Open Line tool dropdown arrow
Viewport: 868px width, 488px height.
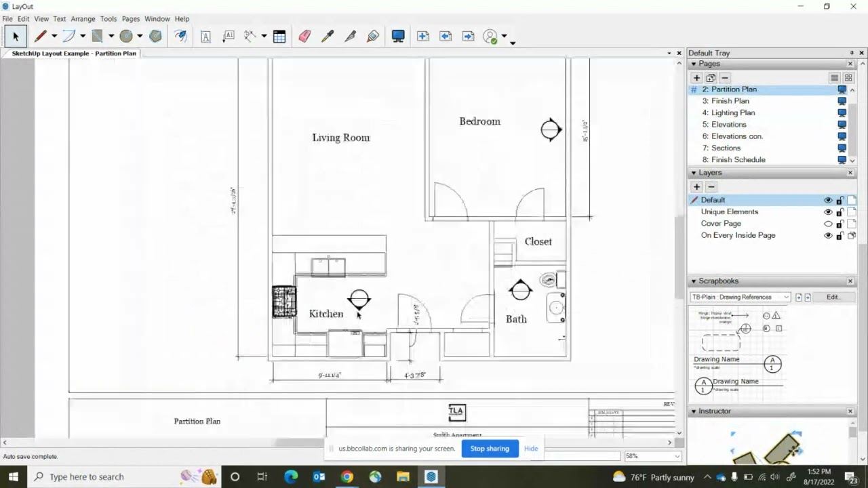54,37
